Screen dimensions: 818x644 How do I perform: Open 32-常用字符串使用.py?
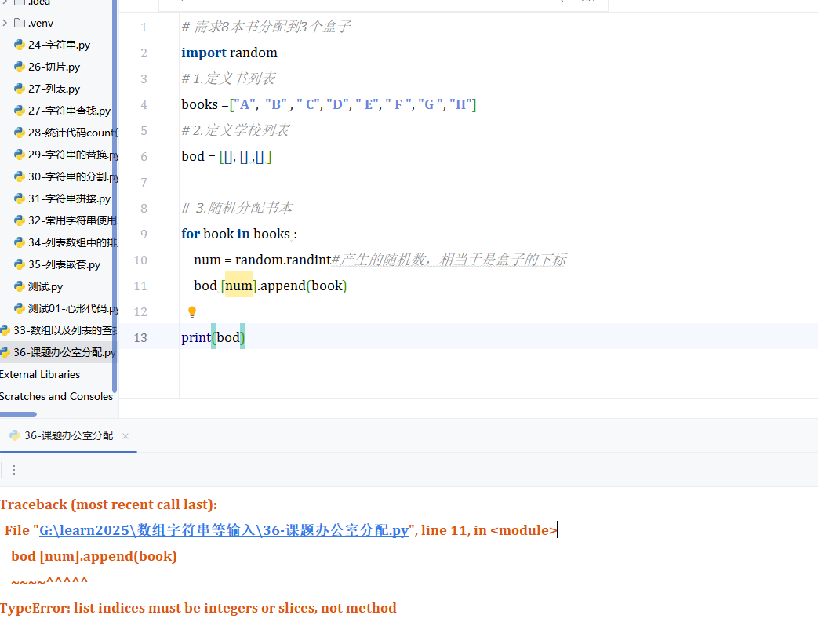[61, 220]
